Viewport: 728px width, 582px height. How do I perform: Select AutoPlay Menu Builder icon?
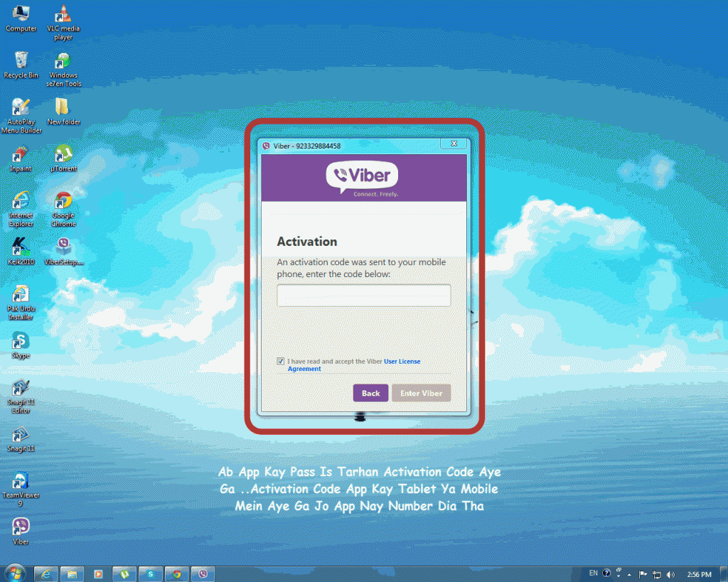pyautogui.click(x=21, y=116)
